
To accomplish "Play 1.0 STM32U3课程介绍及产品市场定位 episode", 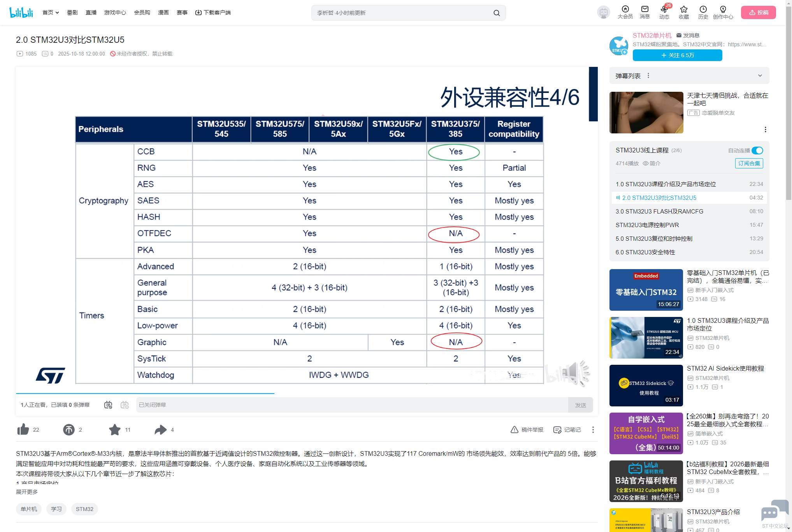I will [x=689, y=184].
